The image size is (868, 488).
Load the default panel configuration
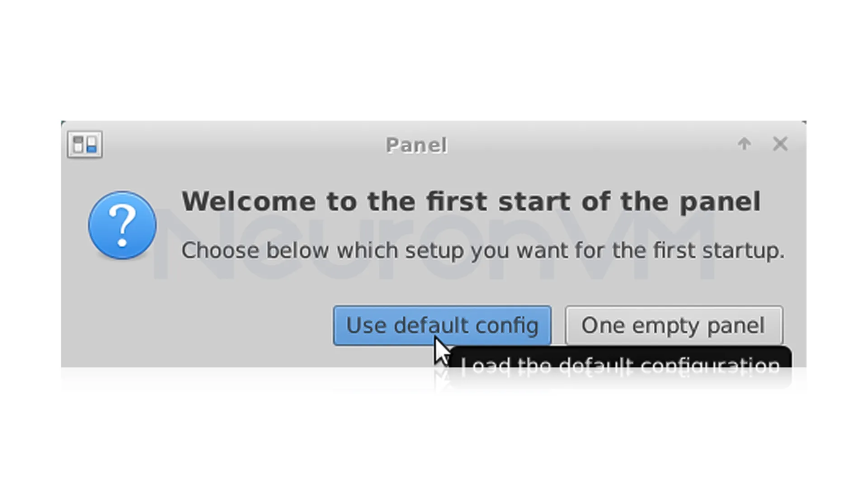coord(442,325)
